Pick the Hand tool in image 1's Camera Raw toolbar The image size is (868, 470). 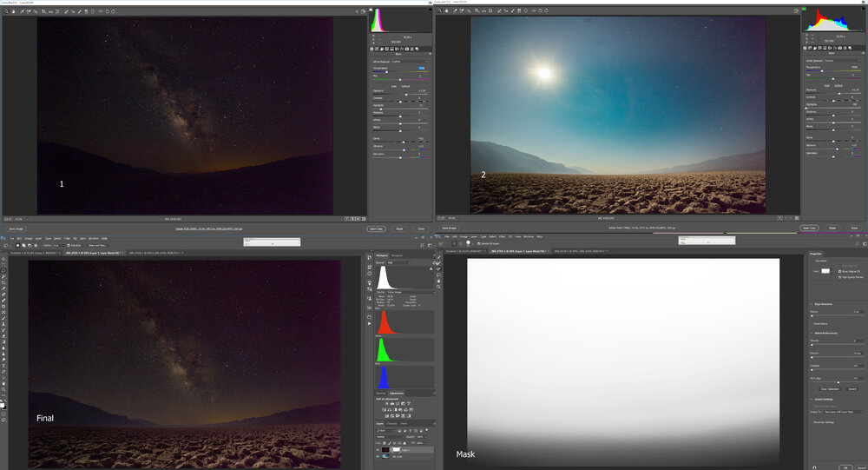point(12,11)
